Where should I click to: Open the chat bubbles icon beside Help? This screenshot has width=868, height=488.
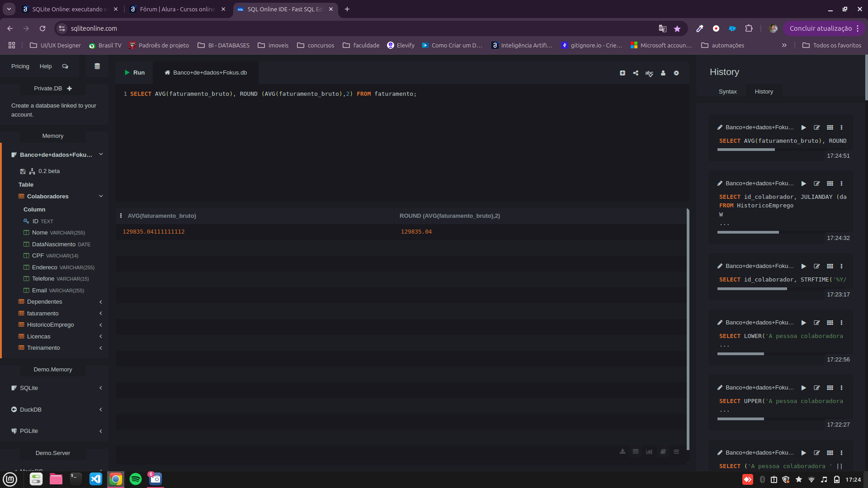coord(65,66)
